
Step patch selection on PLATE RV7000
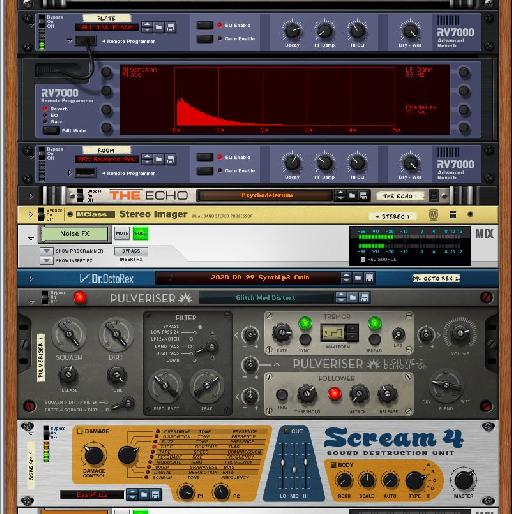point(147,27)
